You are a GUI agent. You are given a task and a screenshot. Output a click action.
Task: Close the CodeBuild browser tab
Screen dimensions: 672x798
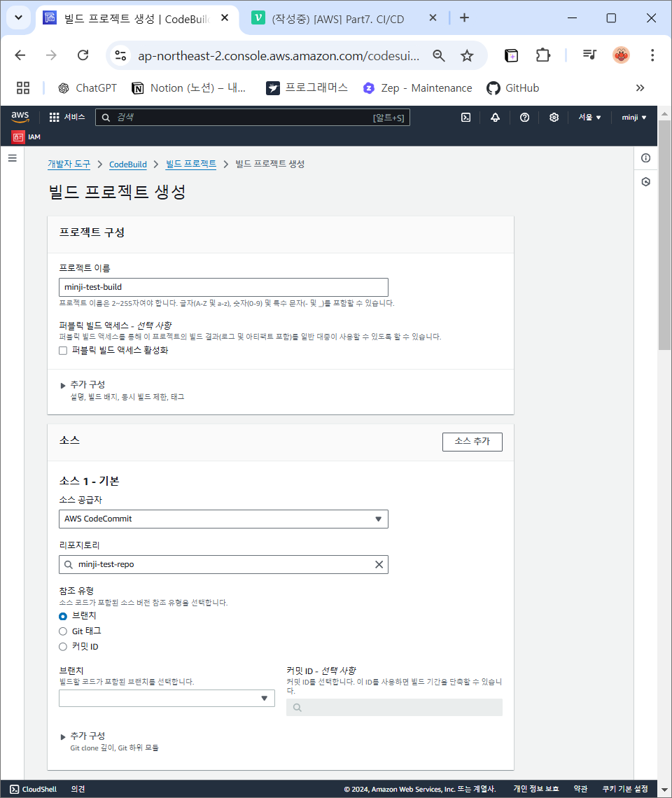tap(225, 17)
